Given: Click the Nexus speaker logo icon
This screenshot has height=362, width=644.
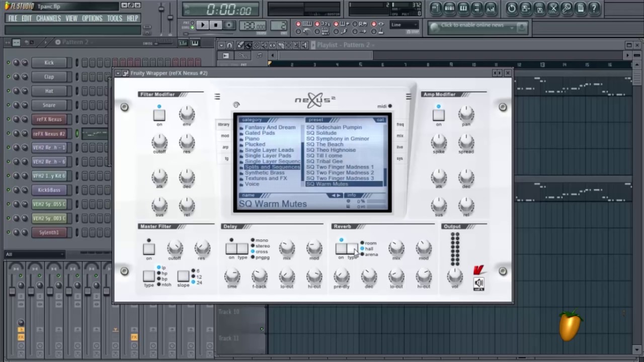Looking at the screenshot, I should 478,284.
